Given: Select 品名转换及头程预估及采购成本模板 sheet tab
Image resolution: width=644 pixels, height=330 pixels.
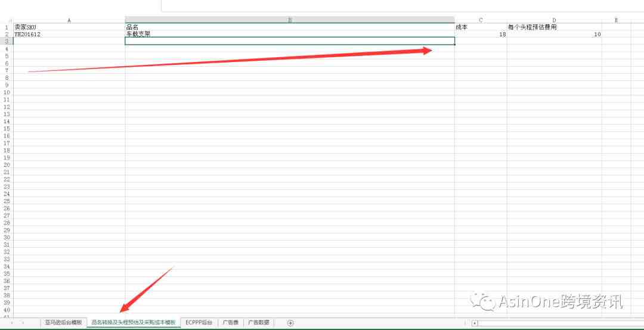Looking at the screenshot, I should pyautogui.click(x=134, y=323).
